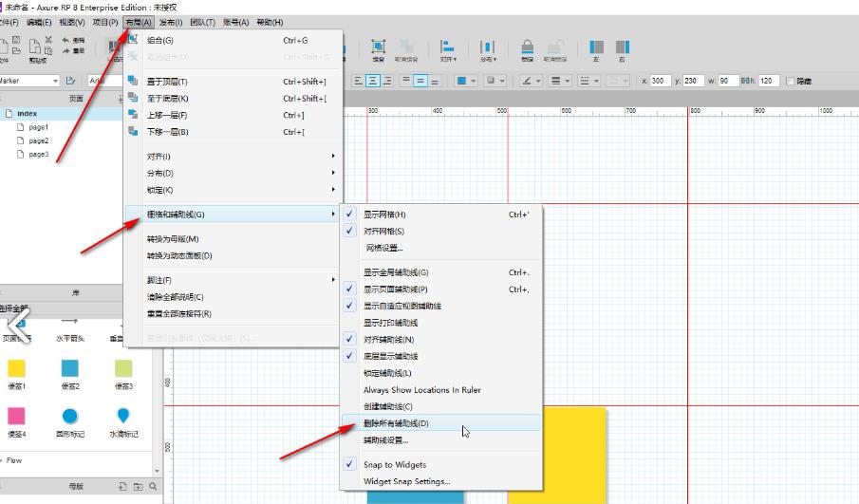
Task: Toggle the Snap to Widgets option
Action: pos(394,464)
